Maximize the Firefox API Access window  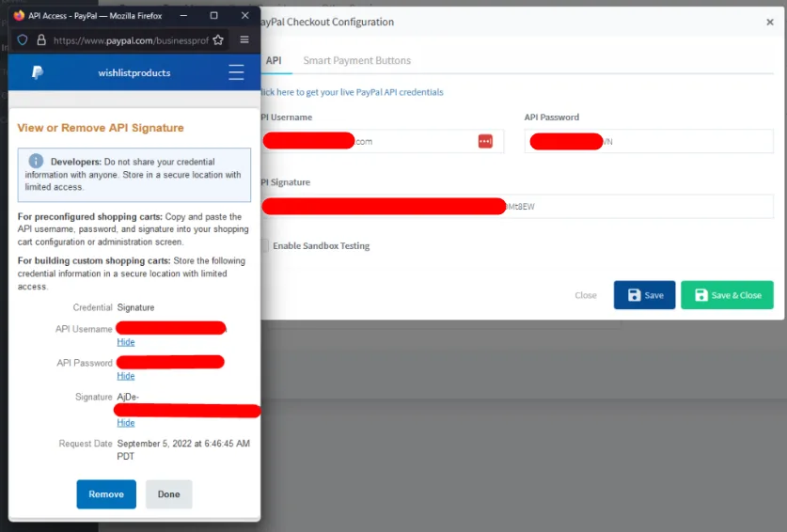pyautogui.click(x=213, y=16)
